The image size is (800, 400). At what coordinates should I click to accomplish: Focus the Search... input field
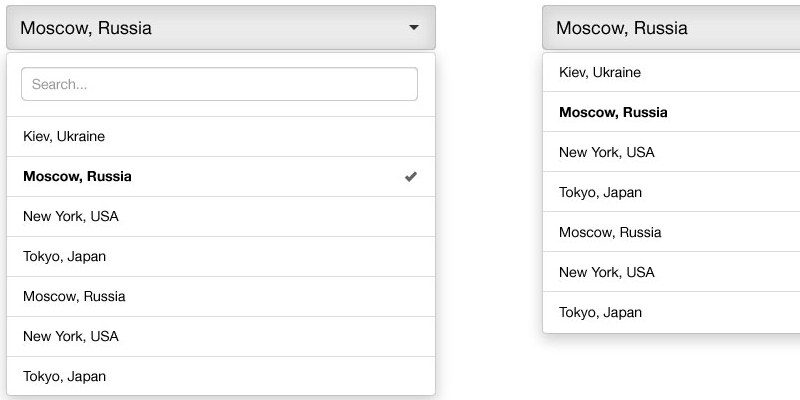(x=219, y=84)
